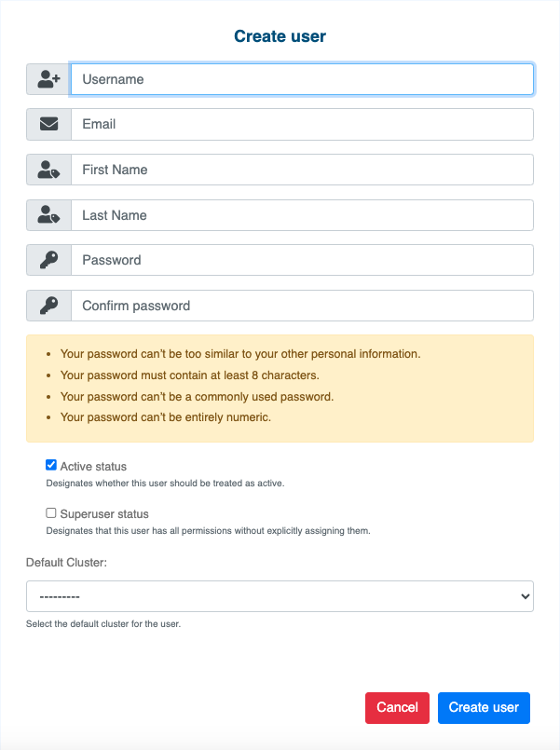Click the key icon beside Confirm password

(x=48, y=306)
